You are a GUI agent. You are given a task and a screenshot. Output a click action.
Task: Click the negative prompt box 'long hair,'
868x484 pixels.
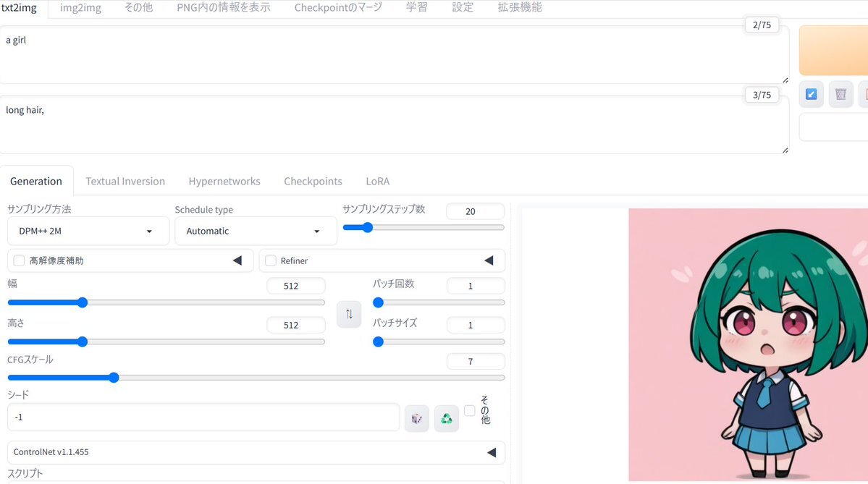(x=394, y=124)
